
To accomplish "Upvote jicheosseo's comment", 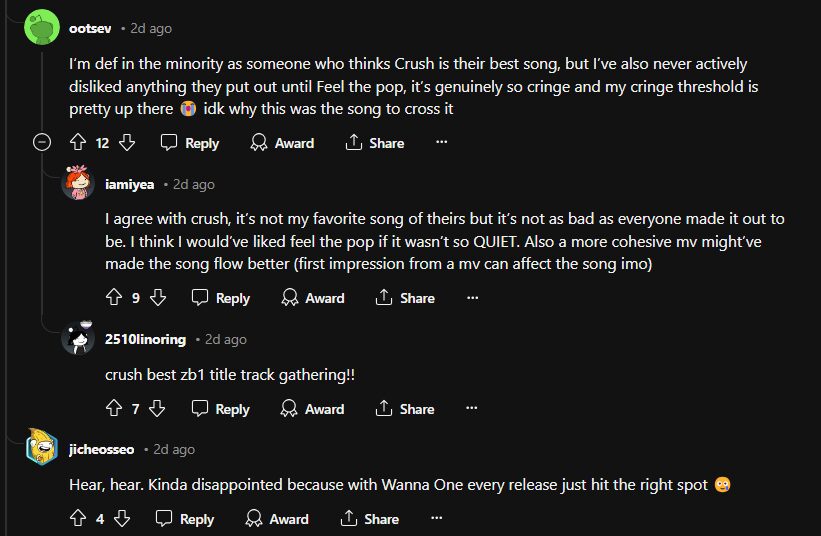I will (x=78, y=518).
